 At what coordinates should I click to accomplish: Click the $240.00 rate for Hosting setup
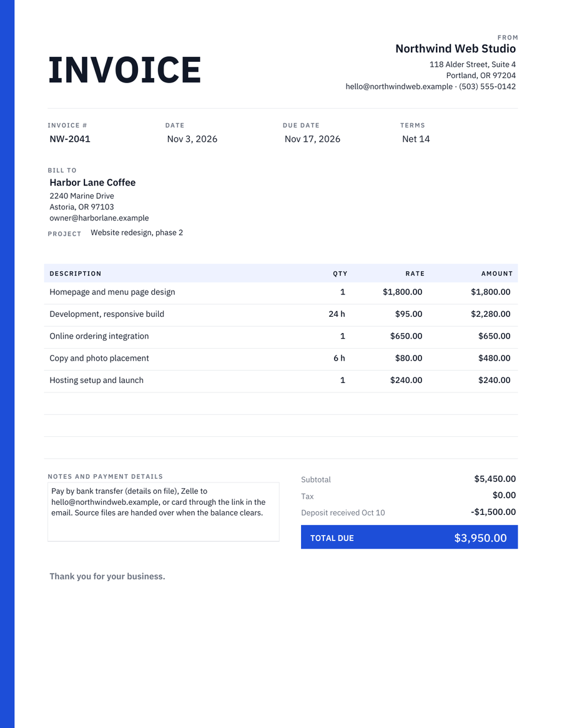click(406, 381)
